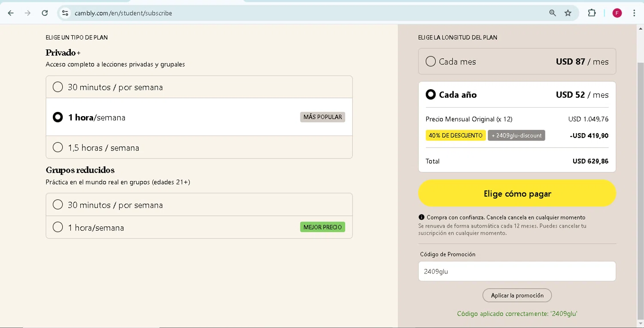The width and height of the screenshot is (644, 328).
Task: Select Privado+ 30 minutos por semana
Action: [199, 87]
